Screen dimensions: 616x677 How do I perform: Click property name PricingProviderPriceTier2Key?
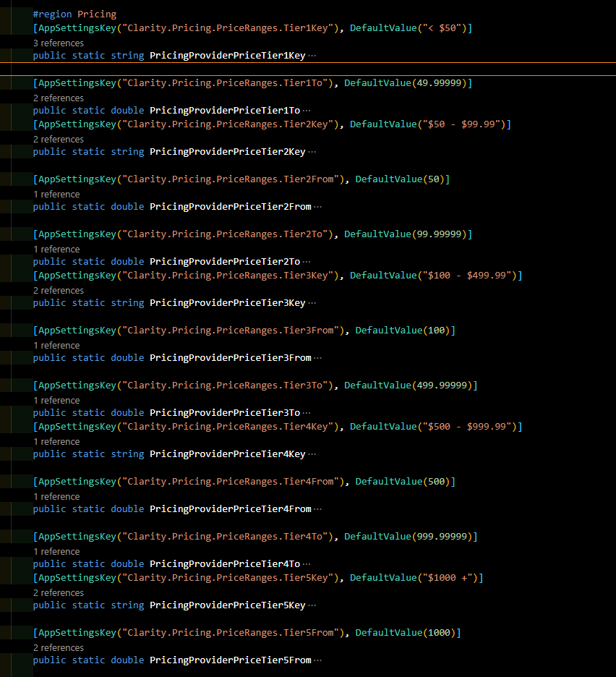pos(228,152)
